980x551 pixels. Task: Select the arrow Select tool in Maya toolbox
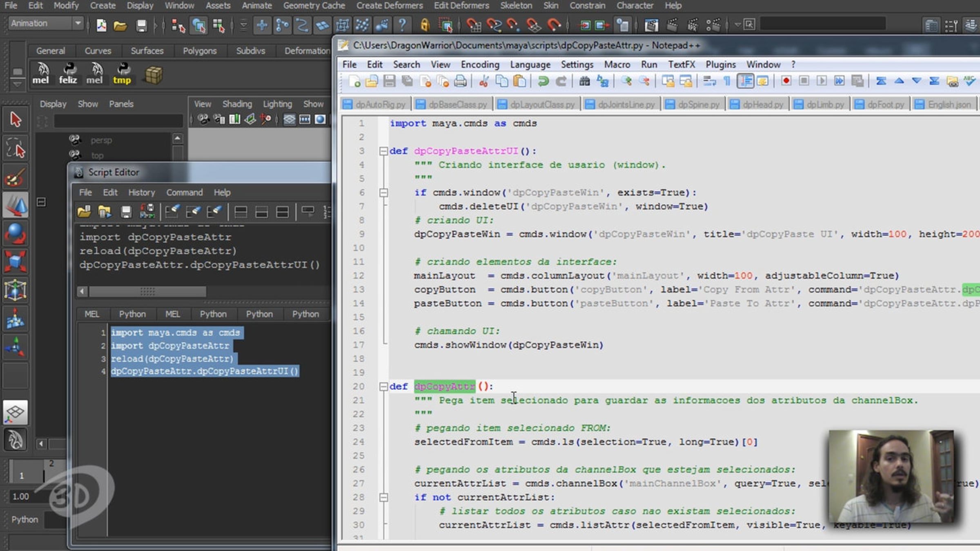pos(16,120)
